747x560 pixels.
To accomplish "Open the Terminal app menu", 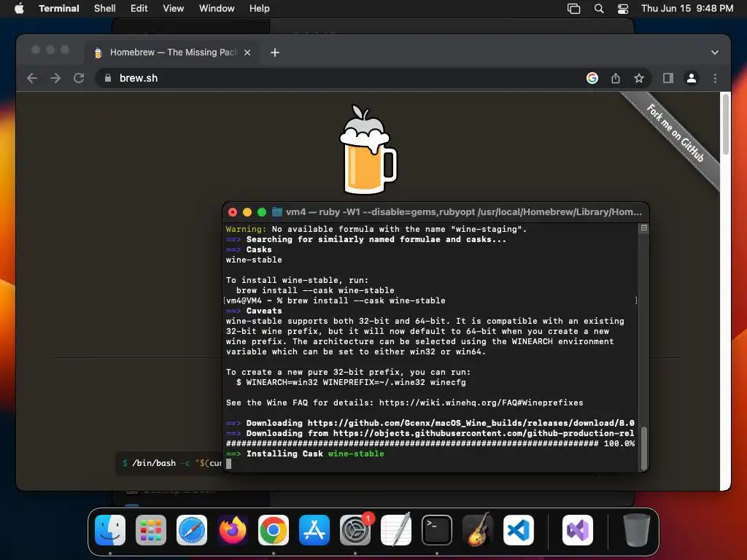I will (59, 9).
